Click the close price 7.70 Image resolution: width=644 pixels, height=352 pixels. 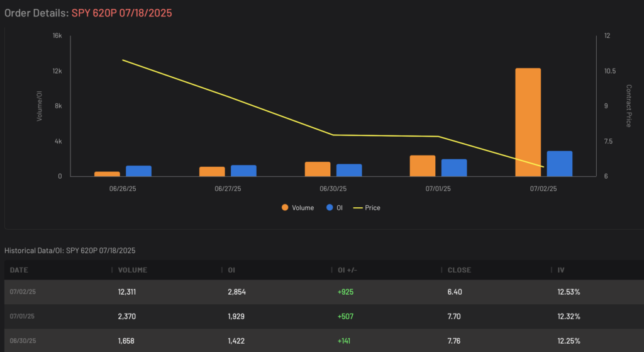pos(454,317)
